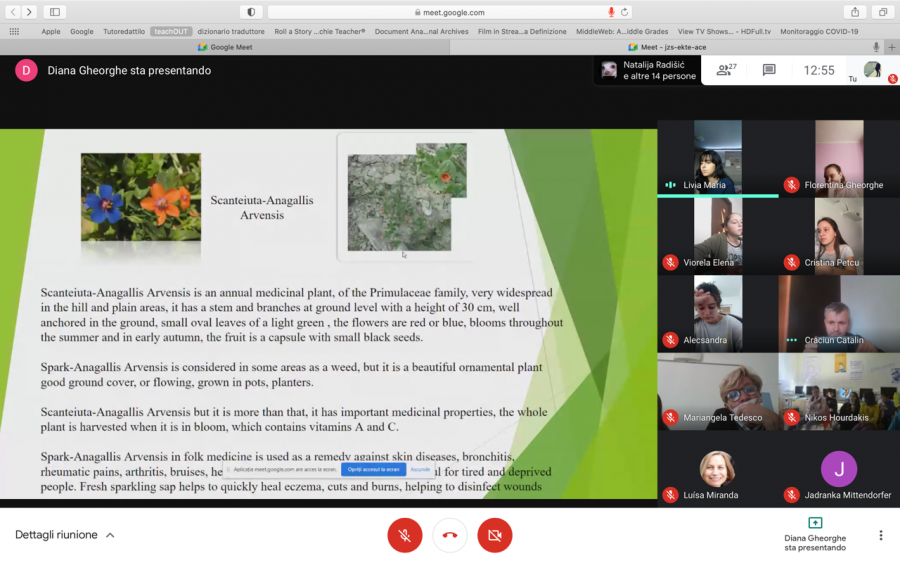Click the present screen icon above Diana Gheorghe
This screenshot has width=900, height=563.
(x=815, y=523)
